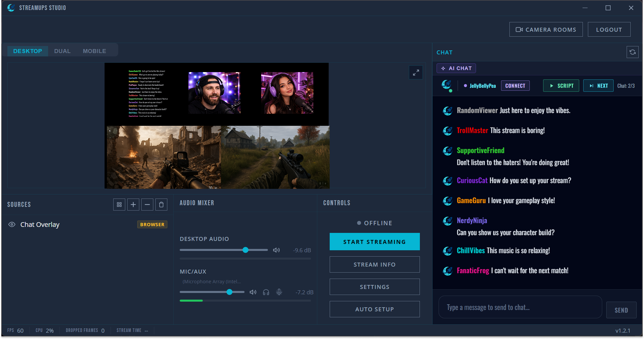Expand the stream preview to fullscreen
The width and height of the screenshot is (644, 339).
(416, 72)
